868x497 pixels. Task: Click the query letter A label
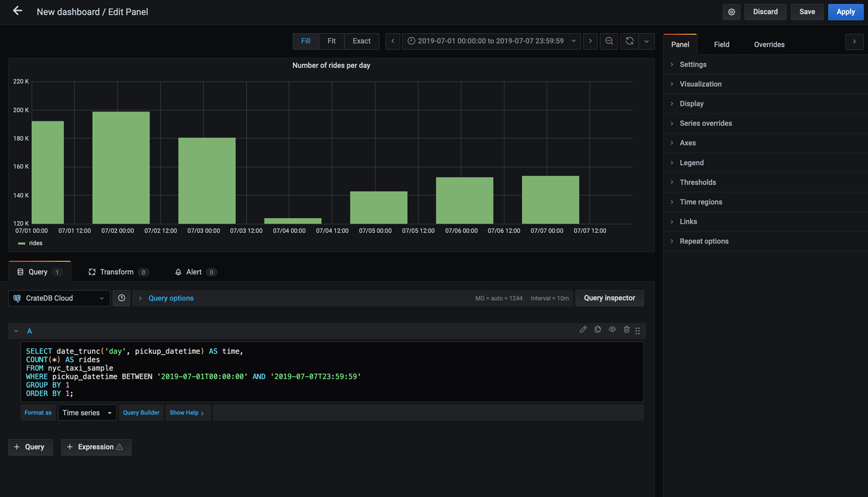pyautogui.click(x=29, y=331)
